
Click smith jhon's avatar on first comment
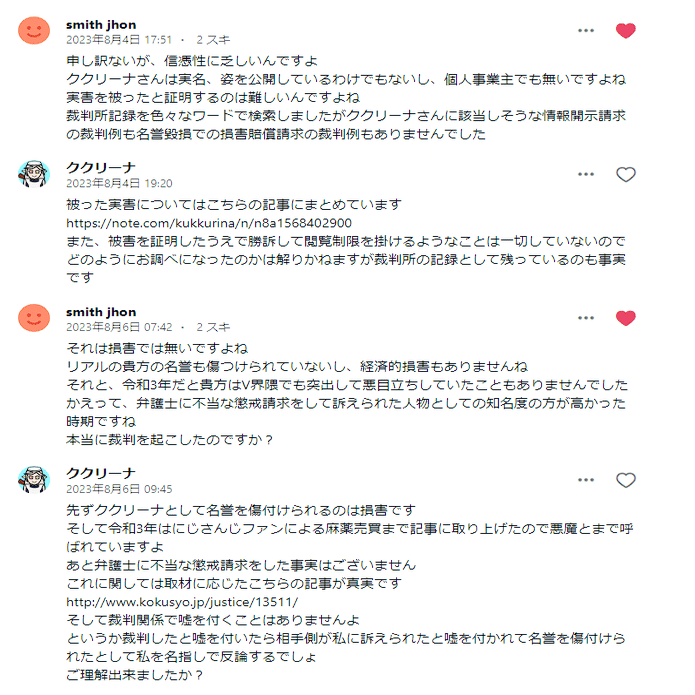click(34, 30)
